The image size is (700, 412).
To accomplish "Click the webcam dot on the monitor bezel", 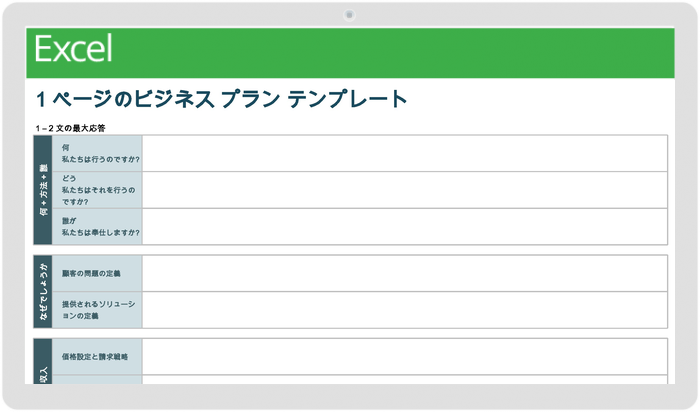I will pyautogui.click(x=349, y=15).
